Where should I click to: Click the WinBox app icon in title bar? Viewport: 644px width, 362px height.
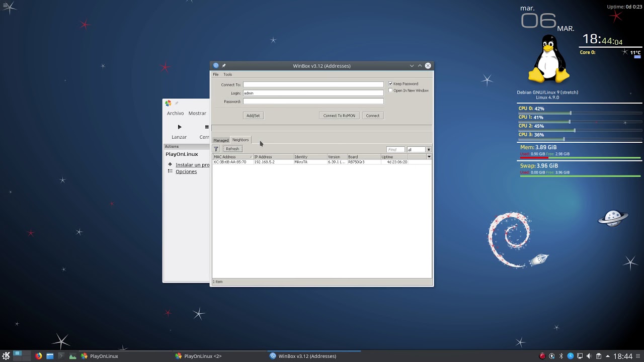(x=216, y=65)
